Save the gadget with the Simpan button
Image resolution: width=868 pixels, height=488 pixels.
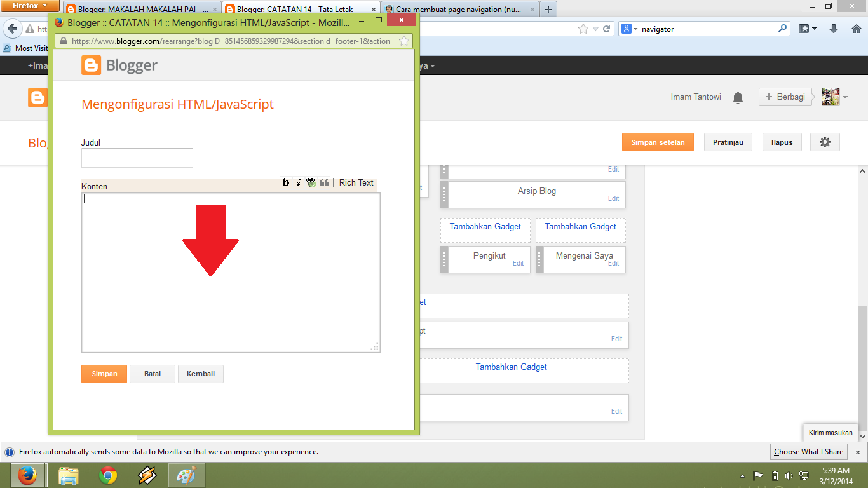coord(104,374)
